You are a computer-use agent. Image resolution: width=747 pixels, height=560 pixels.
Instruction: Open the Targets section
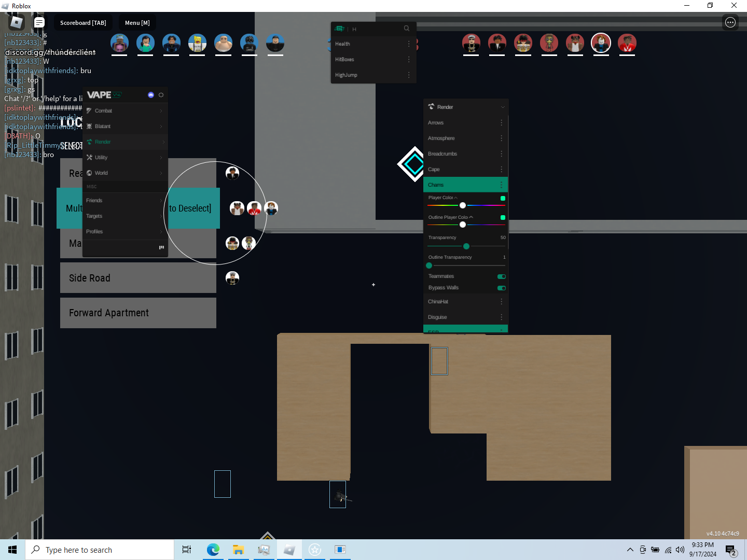[x=125, y=216]
